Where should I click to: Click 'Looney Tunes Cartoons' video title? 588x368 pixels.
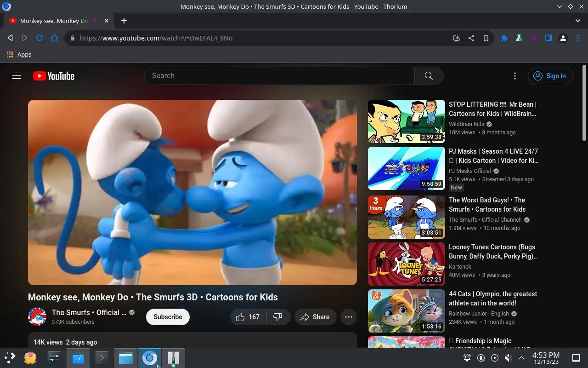tap(493, 252)
